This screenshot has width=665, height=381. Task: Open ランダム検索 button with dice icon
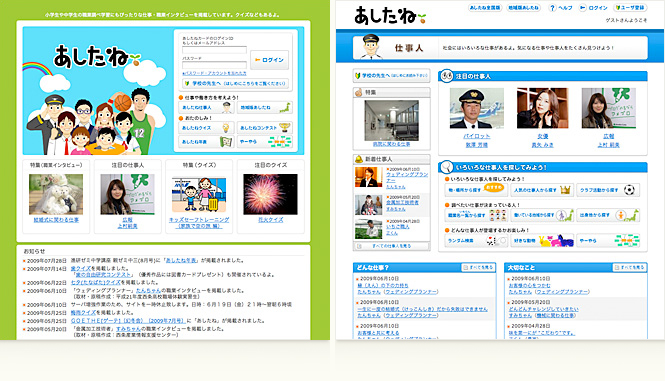click(476, 241)
